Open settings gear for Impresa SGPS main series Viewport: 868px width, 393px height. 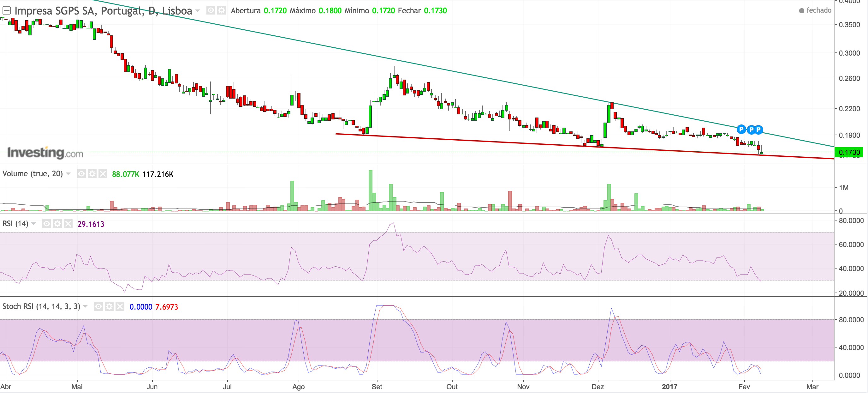tap(221, 10)
